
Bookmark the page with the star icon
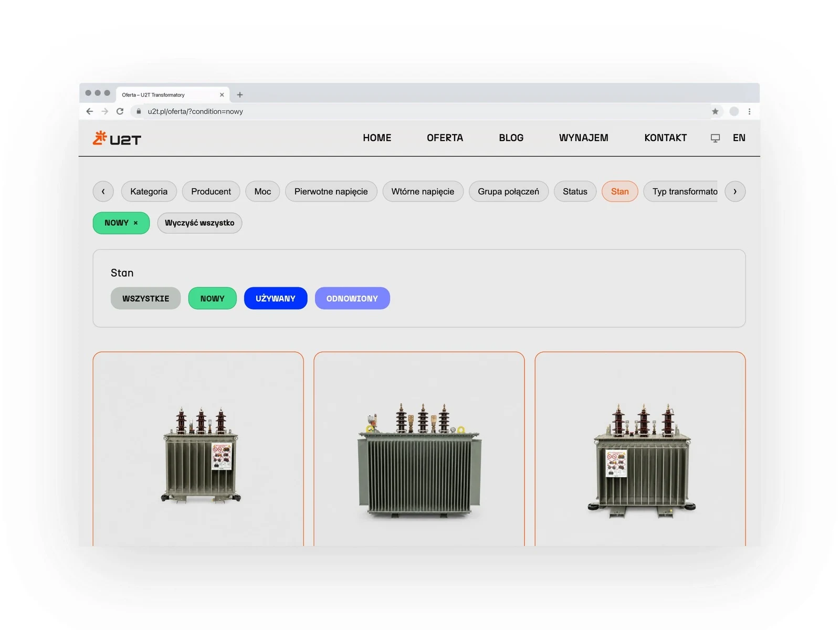(715, 111)
